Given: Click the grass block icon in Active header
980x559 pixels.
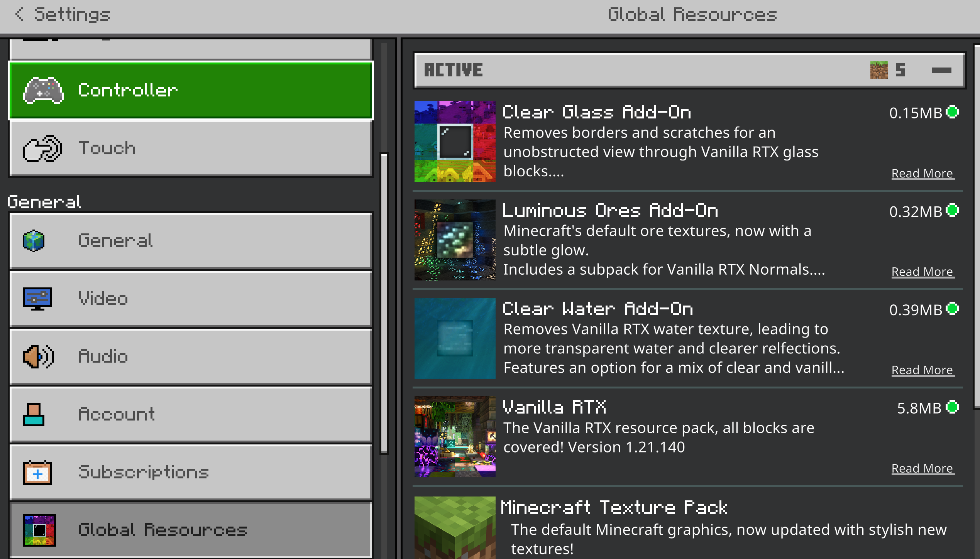Looking at the screenshot, I should [x=879, y=70].
